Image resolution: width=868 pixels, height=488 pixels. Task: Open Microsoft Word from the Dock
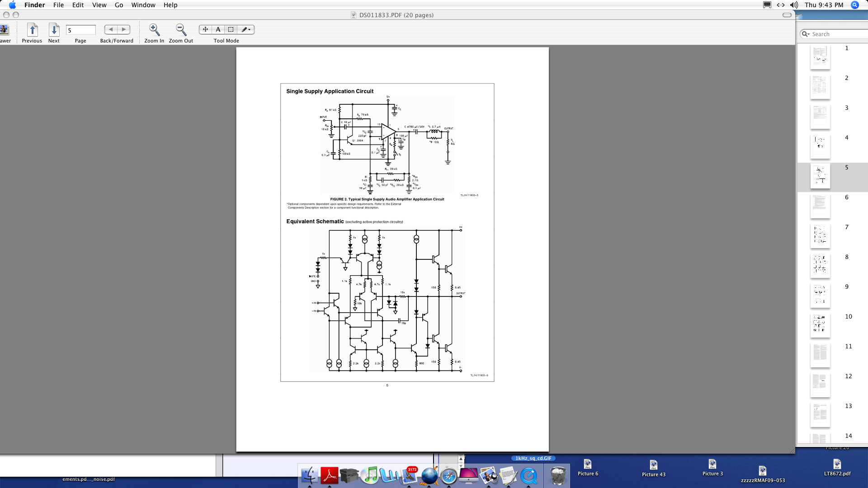[x=389, y=476]
